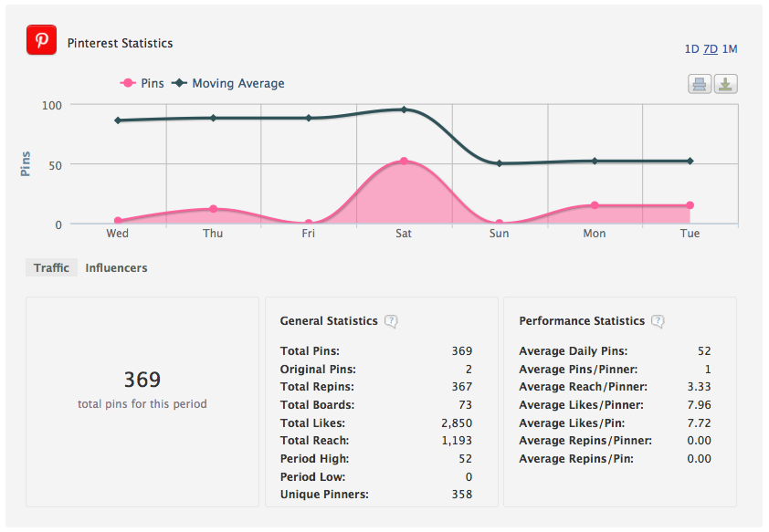The width and height of the screenshot is (769, 532).
Task: Open General Statistics help icon
Action: coord(391,321)
